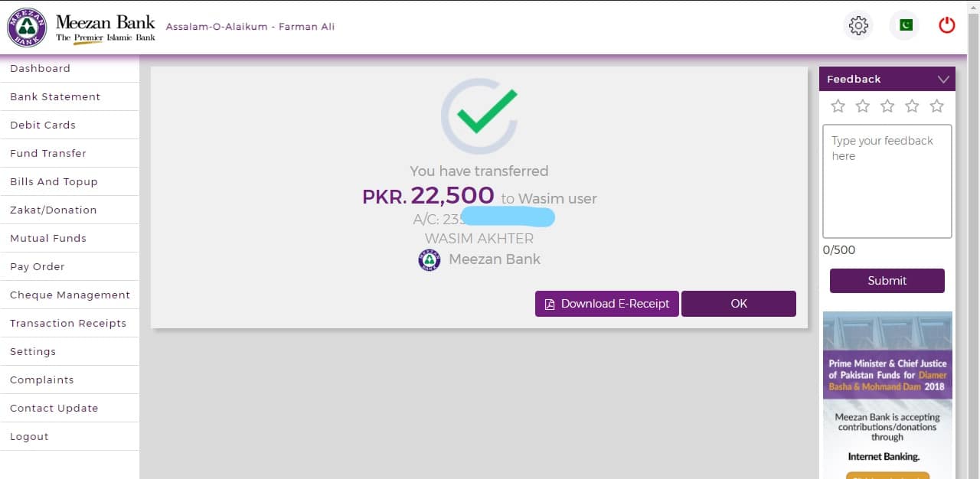Select the second feedback star
980x479 pixels.
point(863,106)
